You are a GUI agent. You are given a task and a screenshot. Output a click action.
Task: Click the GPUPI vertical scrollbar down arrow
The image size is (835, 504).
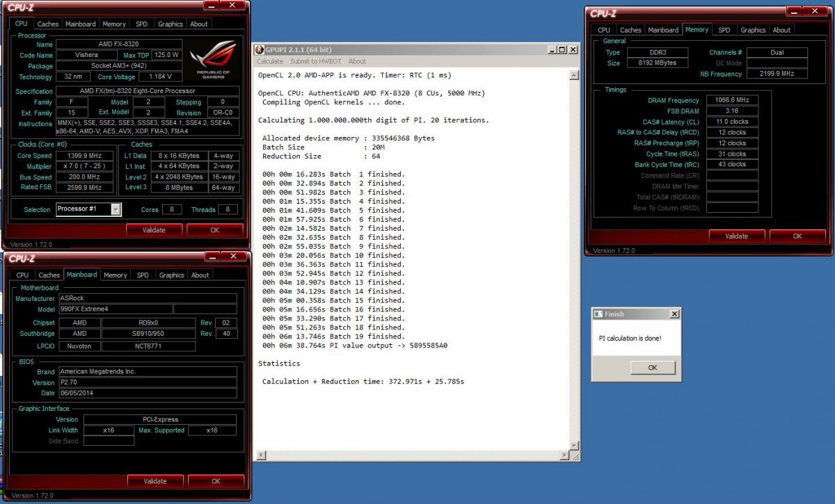tap(574, 446)
